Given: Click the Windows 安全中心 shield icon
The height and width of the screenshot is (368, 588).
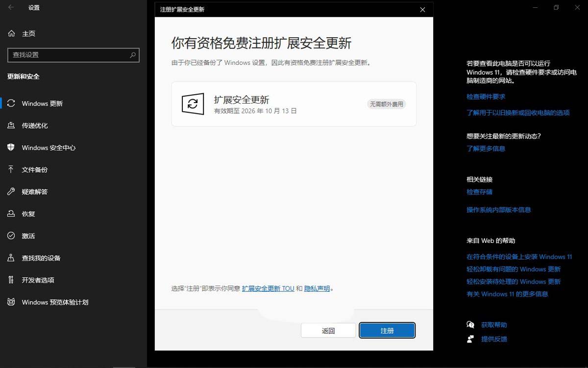Looking at the screenshot, I should [11, 148].
